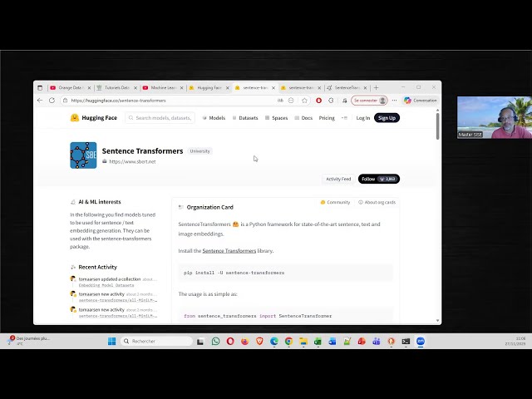Open the Spaces nav item
The image size is (532, 399).
[x=276, y=118]
